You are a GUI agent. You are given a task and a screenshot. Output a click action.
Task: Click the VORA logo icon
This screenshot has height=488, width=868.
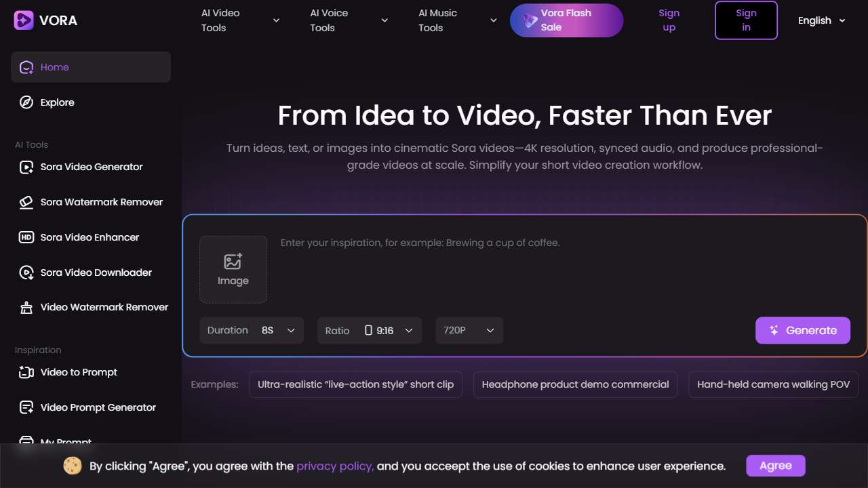tap(24, 20)
